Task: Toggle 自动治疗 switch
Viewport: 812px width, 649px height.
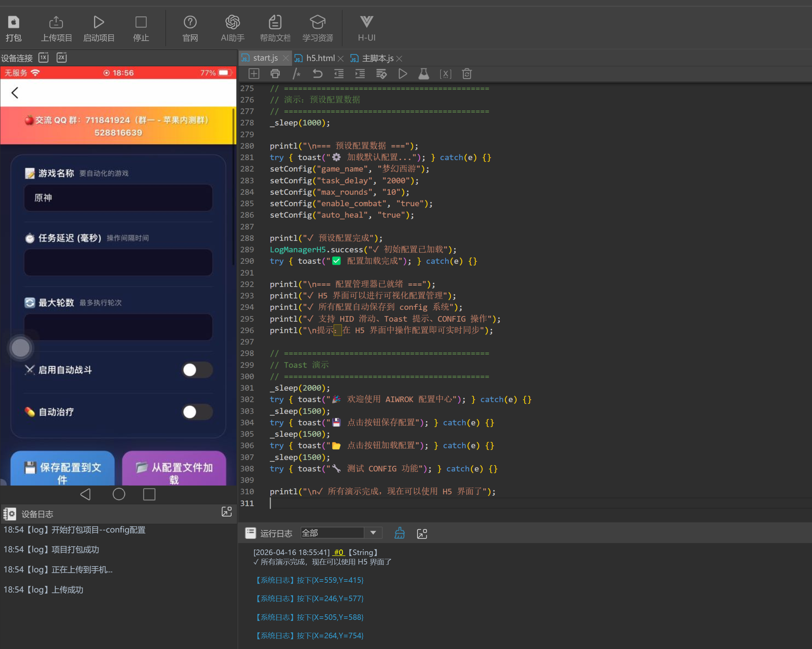Action: pyautogui.click(x=197, y=412)
